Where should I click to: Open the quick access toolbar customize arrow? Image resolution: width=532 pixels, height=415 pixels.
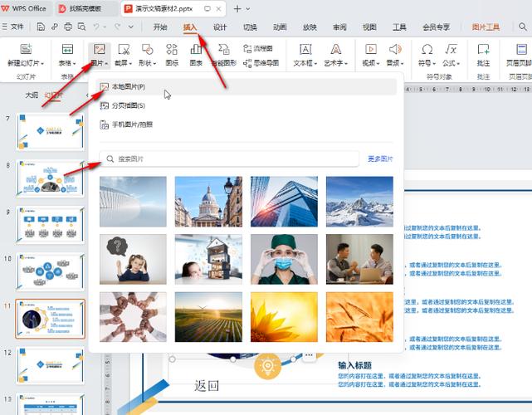click(131, 27)
